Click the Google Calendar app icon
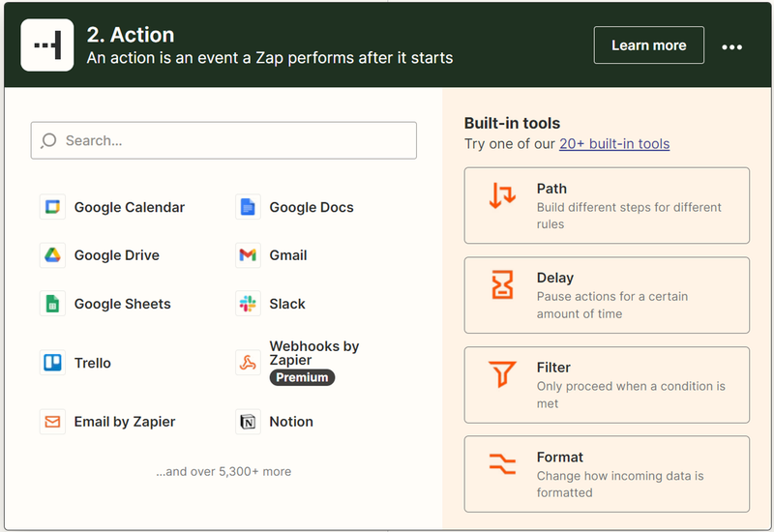This screenshot has width=774, height=532. tap(52, 207)
